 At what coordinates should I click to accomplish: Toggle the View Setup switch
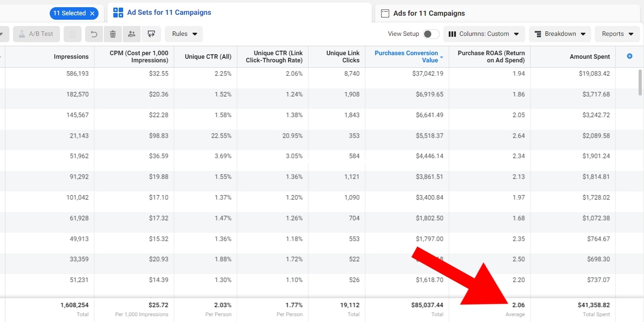click(431, 34)
